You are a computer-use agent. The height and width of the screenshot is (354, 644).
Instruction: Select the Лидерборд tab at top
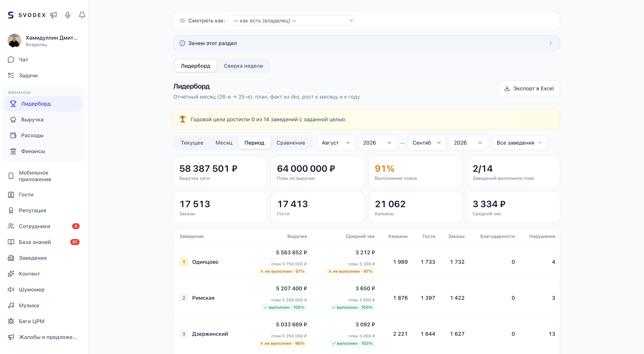click(x=196, y=66)
